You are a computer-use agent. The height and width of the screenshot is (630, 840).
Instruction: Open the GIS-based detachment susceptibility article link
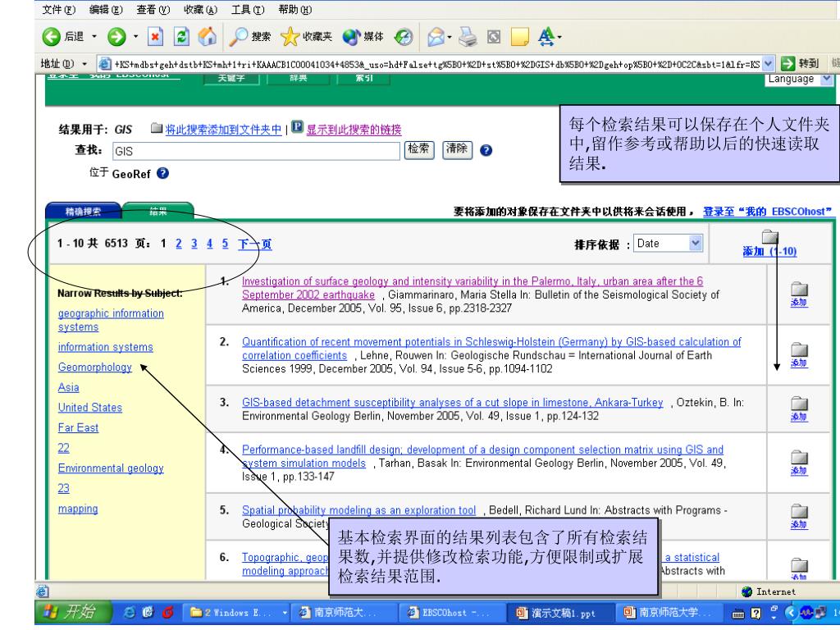pos(452,402)
